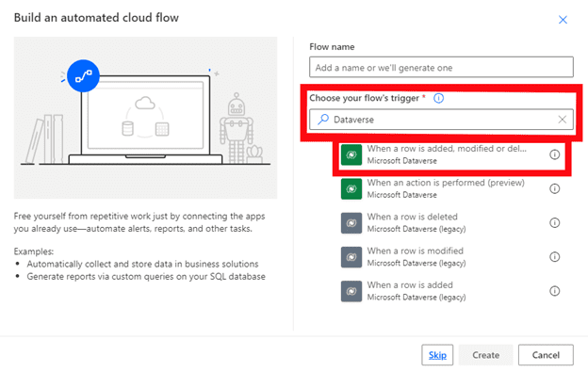Close the Build an automated cloud flow dialog
Image resolution: width=588 pixels, height=372 pixels.
click(x=563, y=20)
